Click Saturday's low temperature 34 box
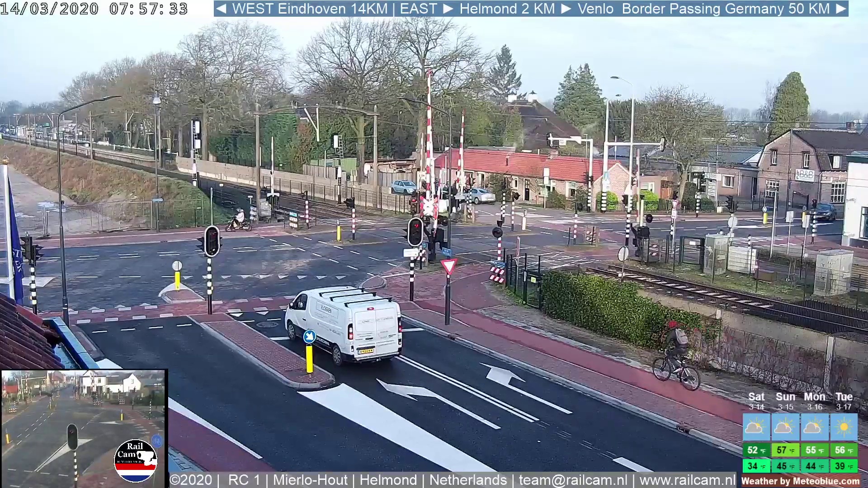 (756, 466)
